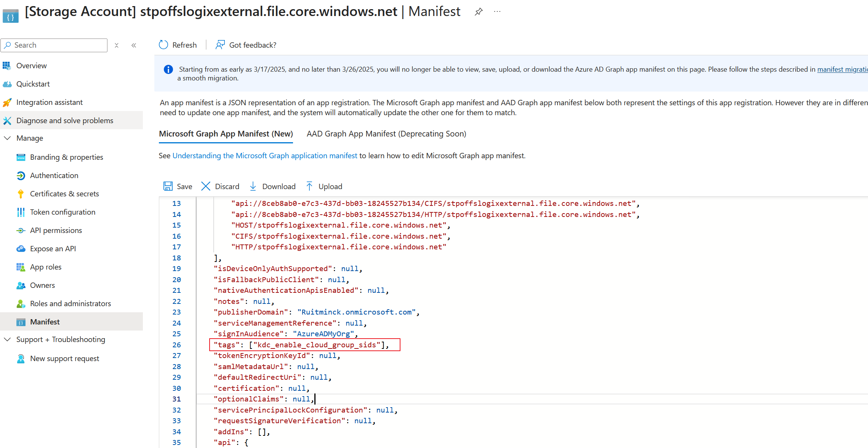This screenshot has height=448, width=868.
Task: Collapse the Manage section
Action: tap(7, 138)
